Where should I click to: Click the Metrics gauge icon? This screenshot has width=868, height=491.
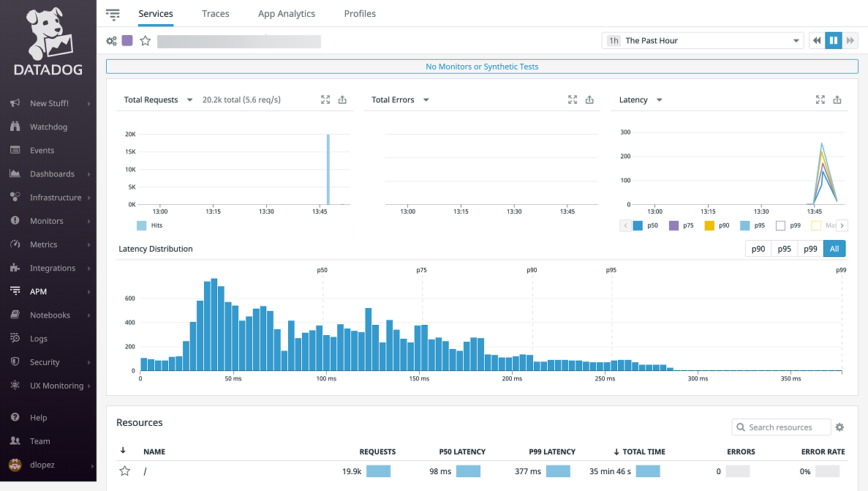pyautogui.click(x=15, y=244)
